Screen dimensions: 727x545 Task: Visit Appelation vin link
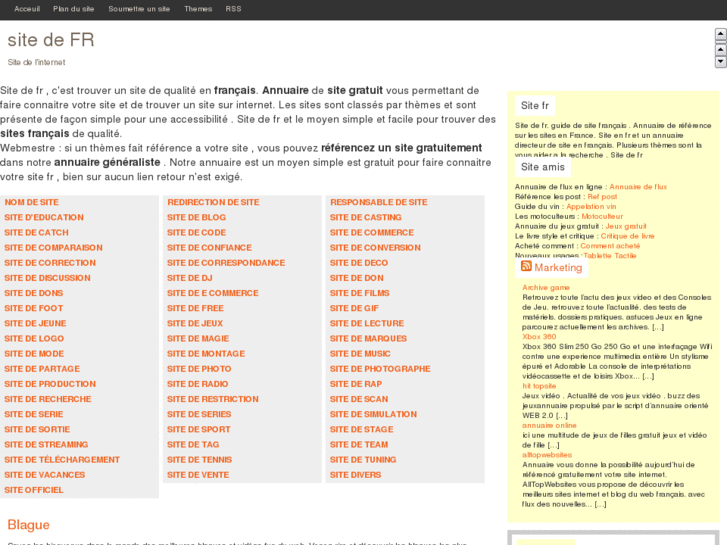pyautogui.click(x=591, y=206)
